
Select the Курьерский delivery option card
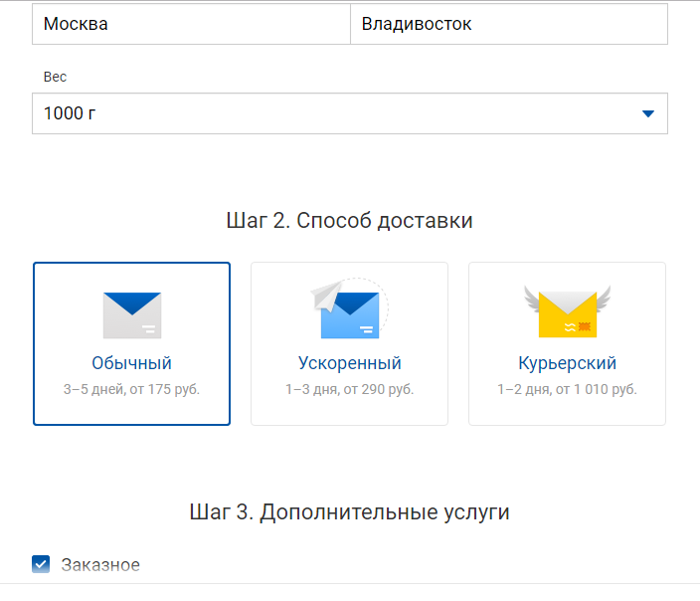567,343
